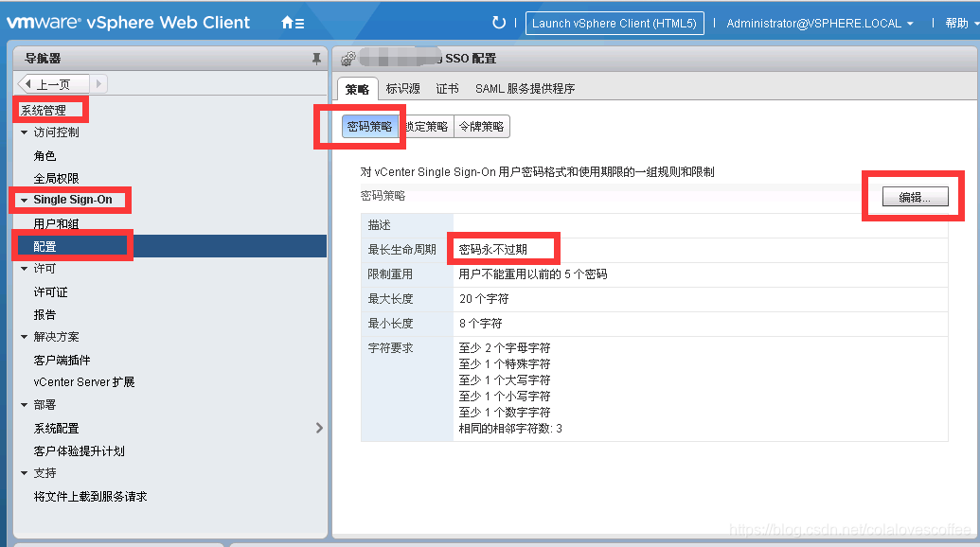
Task: Select 系统管理 in the navigator
Action: (44, 111)
